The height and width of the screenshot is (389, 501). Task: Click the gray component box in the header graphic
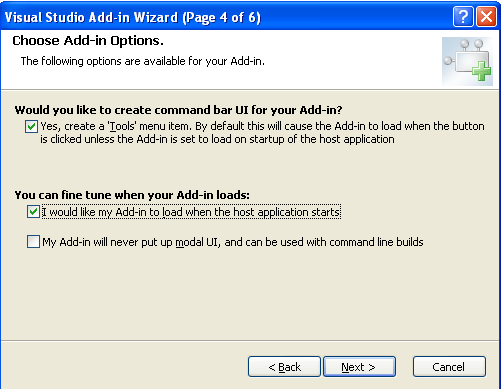pos(471,62)
